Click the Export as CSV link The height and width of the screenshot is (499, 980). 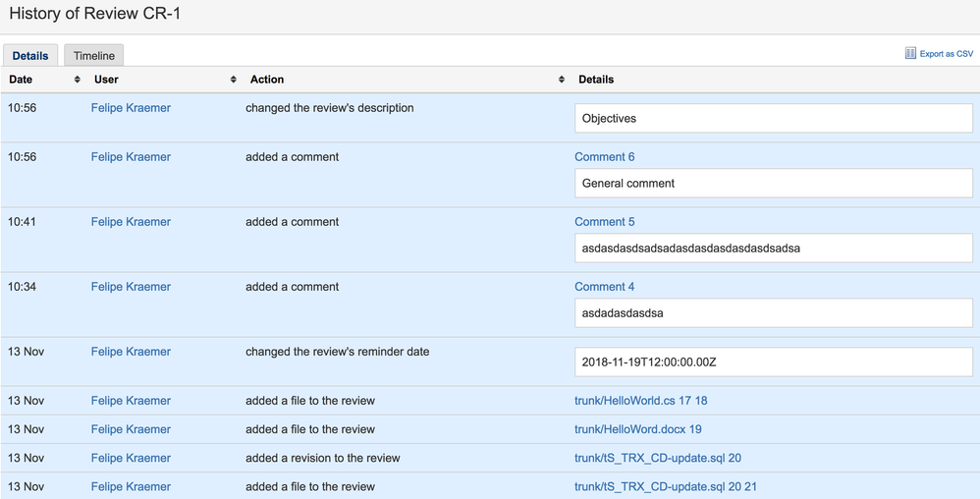coord(947,54)
